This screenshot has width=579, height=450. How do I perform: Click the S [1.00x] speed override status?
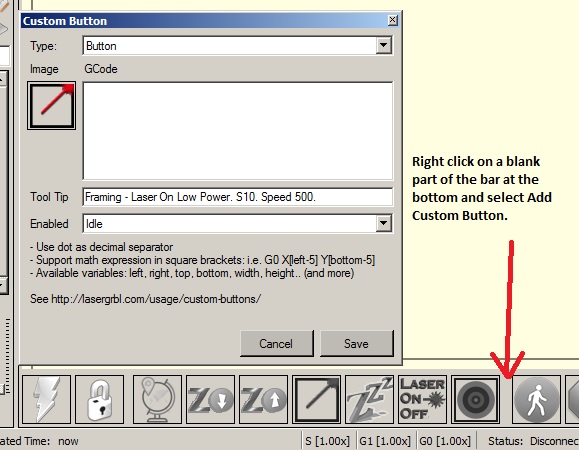point(328,441)
